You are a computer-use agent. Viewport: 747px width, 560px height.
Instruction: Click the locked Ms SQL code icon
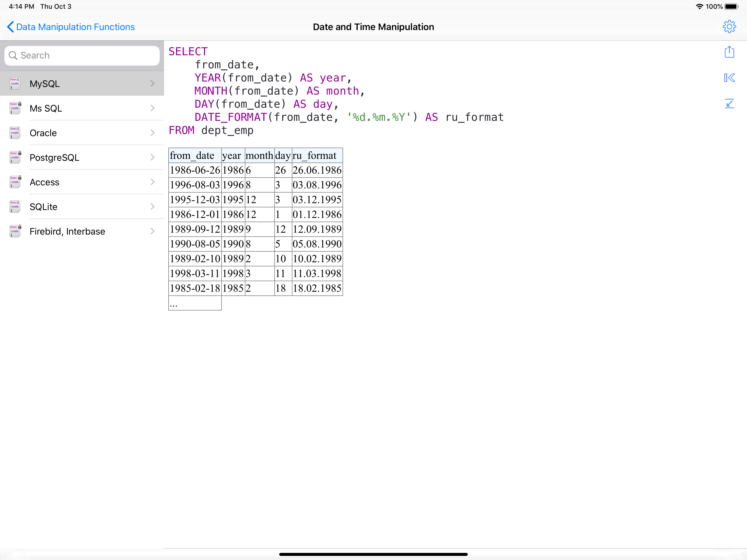(15, 108)
